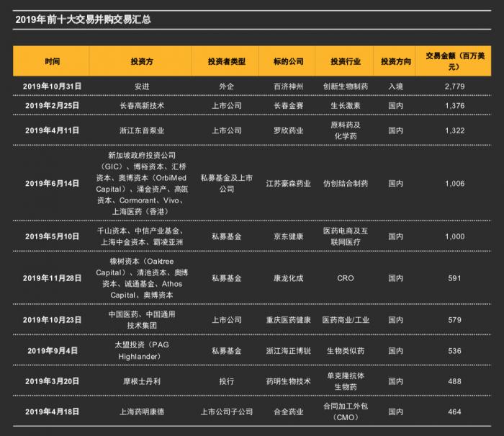Screen dimensions: 504x436
Task: Select target company 罗欣药业
Action: [x=288, y=130]
